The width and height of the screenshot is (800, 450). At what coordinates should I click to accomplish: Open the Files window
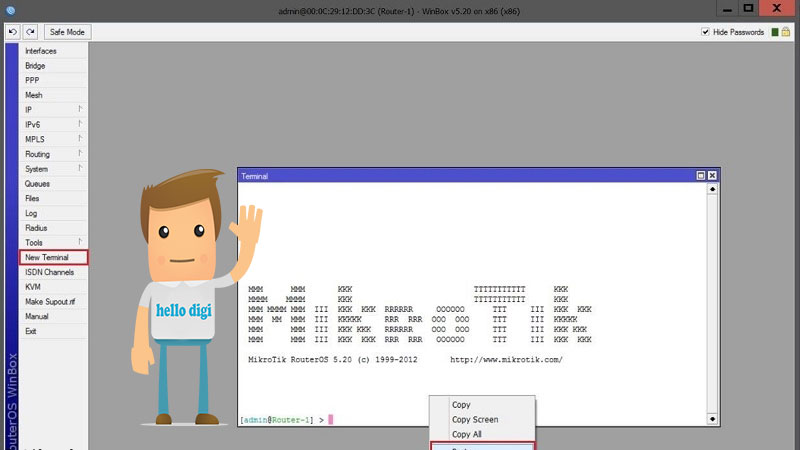53,198
